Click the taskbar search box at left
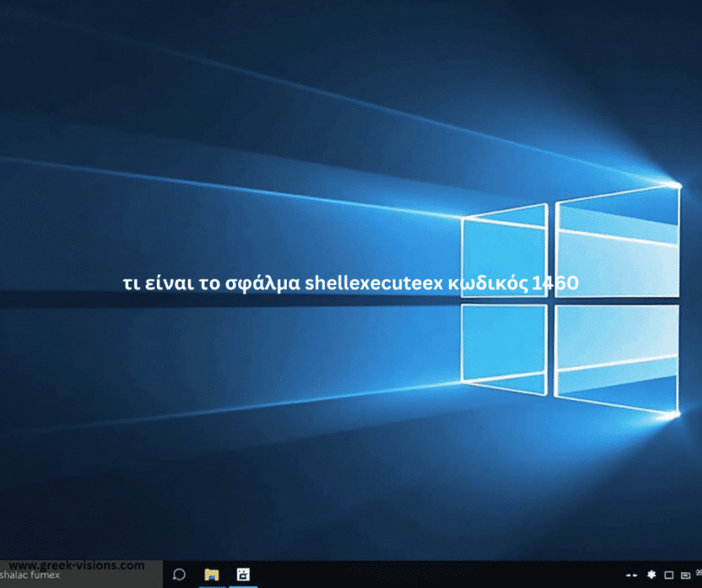The width and height of the screenshot is (702, 588). click(x=81, y=574)
